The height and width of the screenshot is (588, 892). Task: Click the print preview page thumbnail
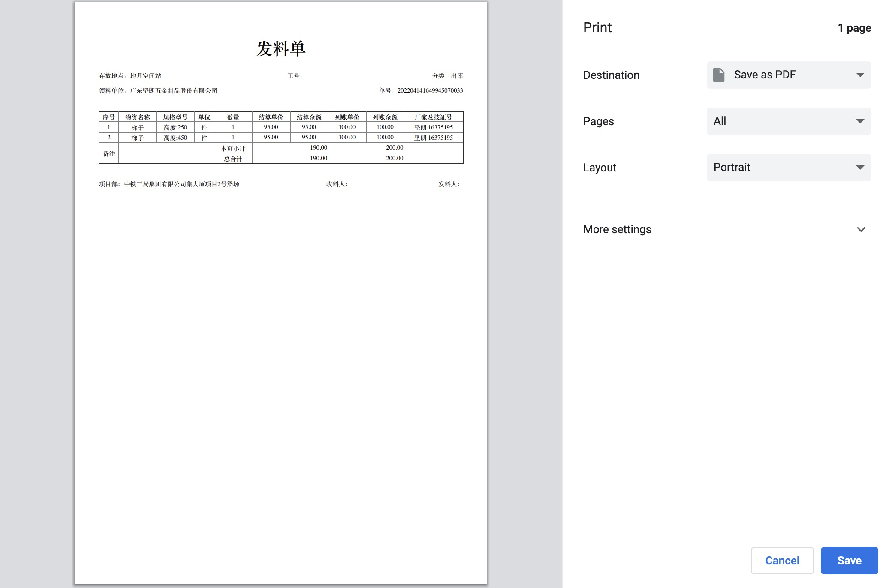[280, 293]
